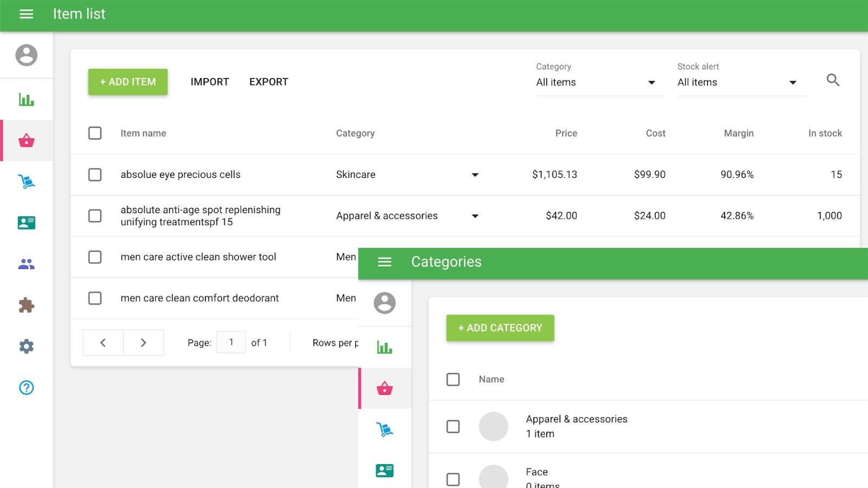Open the inventory cart icon in left sidebar
Viewport: 868px width, 488px height.
[26, 182]
